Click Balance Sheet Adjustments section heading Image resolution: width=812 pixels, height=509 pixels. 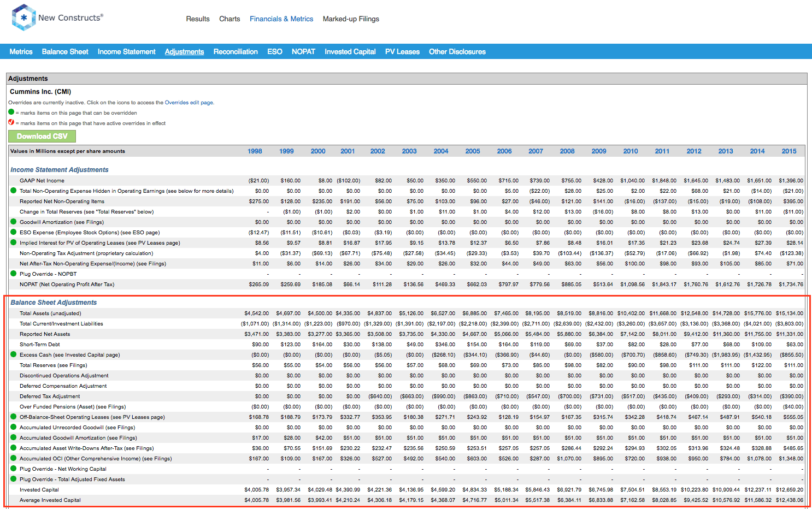pos(54,303)
